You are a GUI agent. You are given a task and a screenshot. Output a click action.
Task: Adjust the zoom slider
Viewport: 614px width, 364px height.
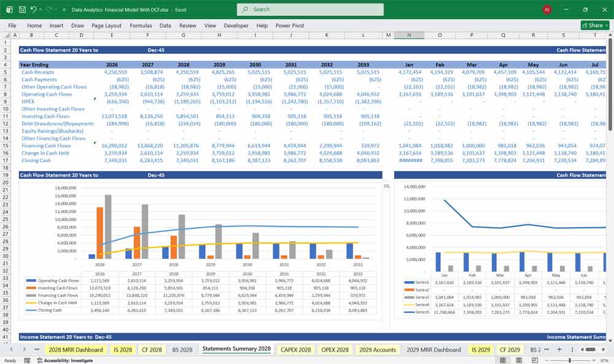[x=570, y=360]
